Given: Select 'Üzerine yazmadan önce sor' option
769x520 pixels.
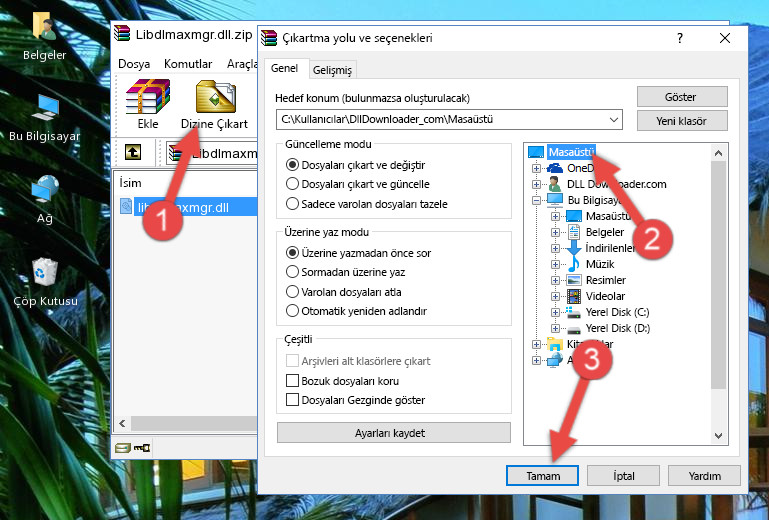Looking at the screenshot, I should tap(292, 253).
